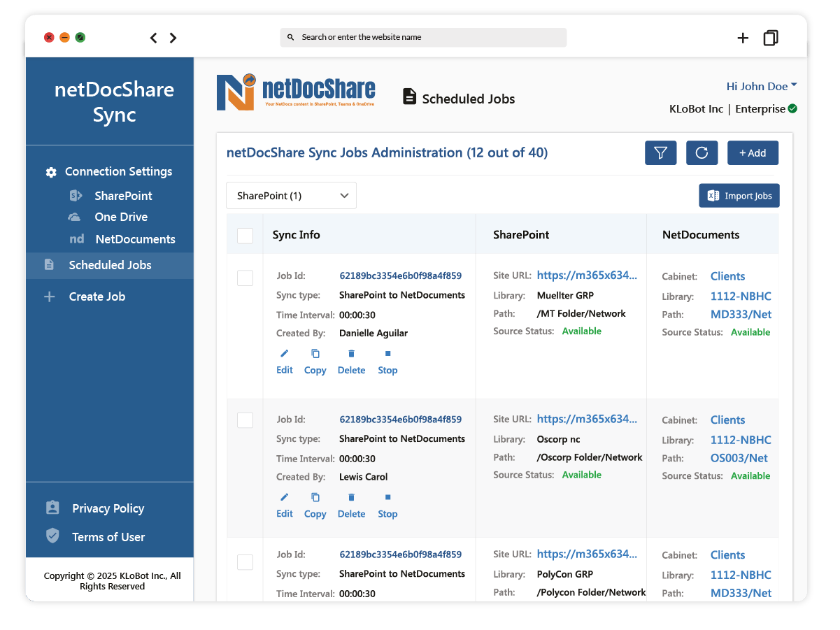Select SharePoint connection in sidebar
The height and width of the screenshot is (630, 840).
pyautogui.click(x=111, y=196)
